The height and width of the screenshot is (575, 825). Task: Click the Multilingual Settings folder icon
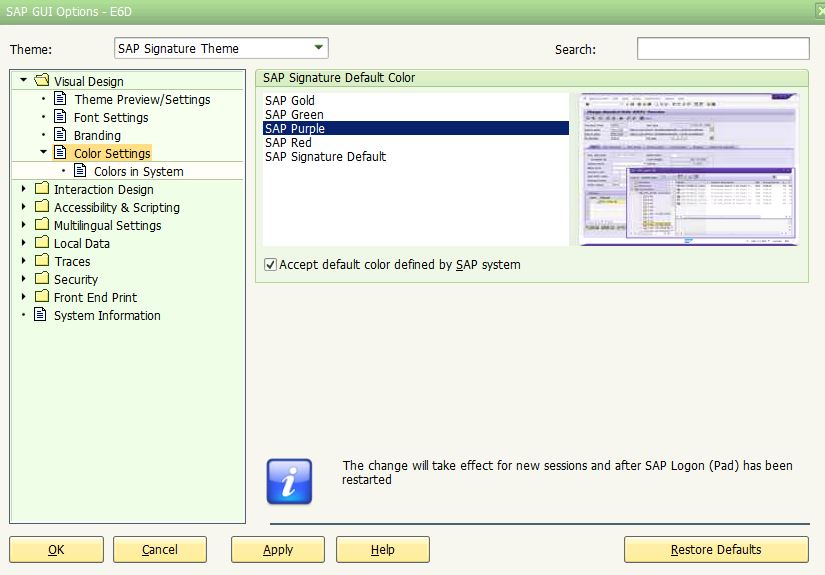coord(42,224)
